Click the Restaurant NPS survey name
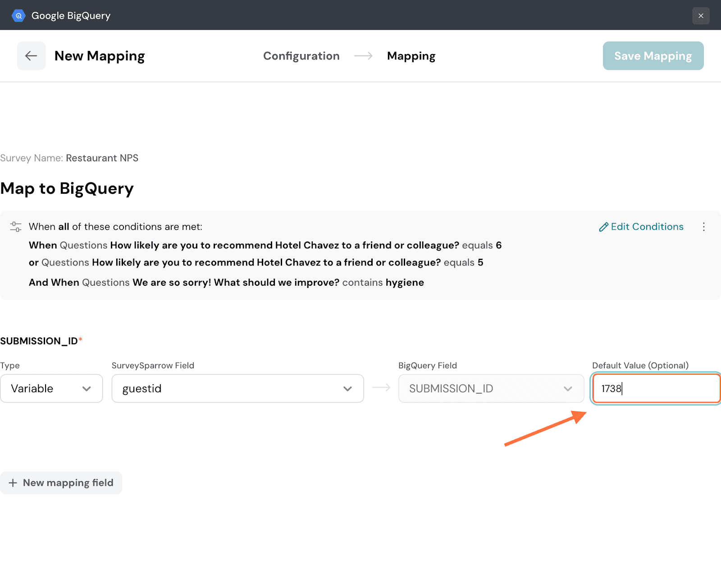Screen dimensions: 721x588 (102, 158)
